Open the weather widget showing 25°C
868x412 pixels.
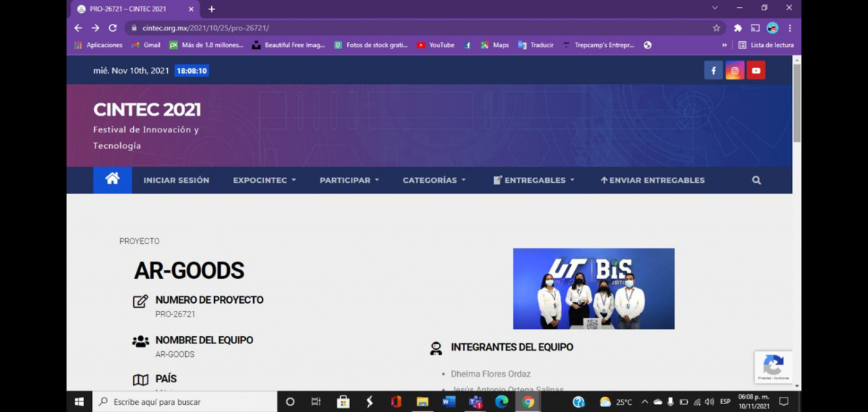(x=616, y=402)
